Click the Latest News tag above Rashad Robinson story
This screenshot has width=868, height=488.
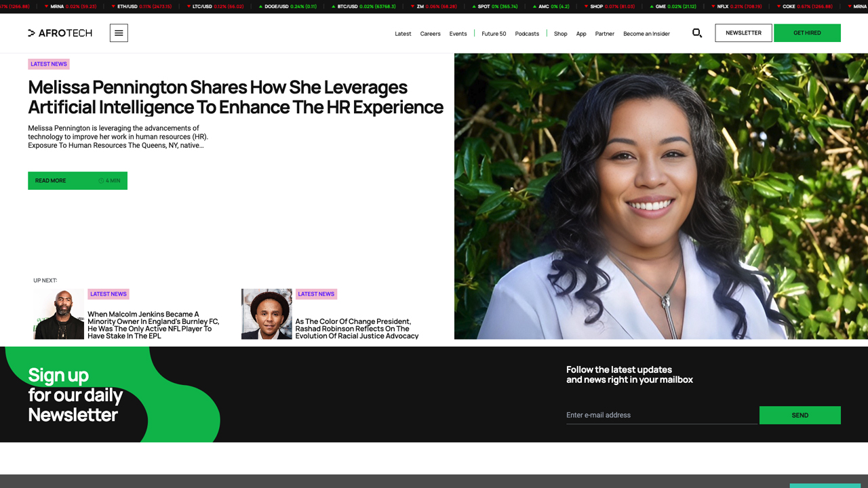[x=316, y=294]
